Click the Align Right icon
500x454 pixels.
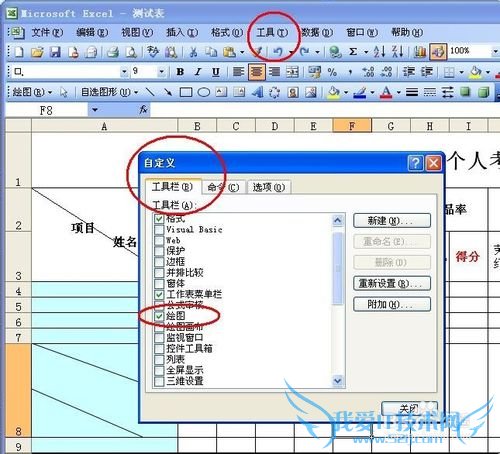[x=274, y=72]
